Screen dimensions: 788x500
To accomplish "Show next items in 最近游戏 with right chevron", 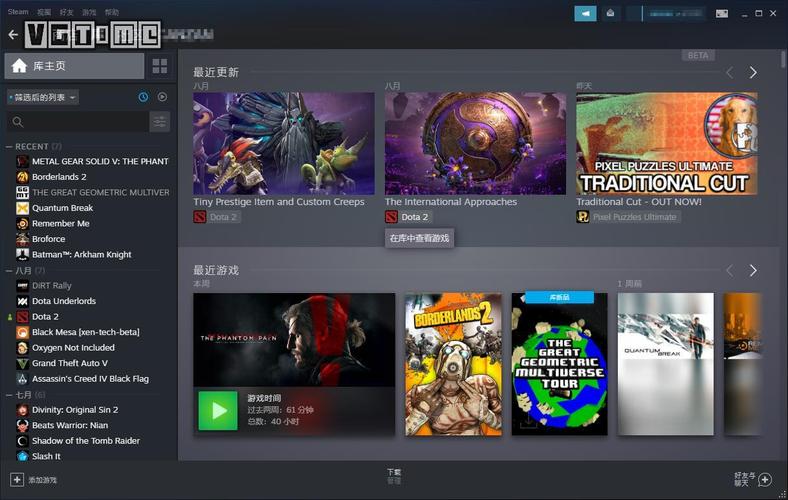I will pos(752,271).
